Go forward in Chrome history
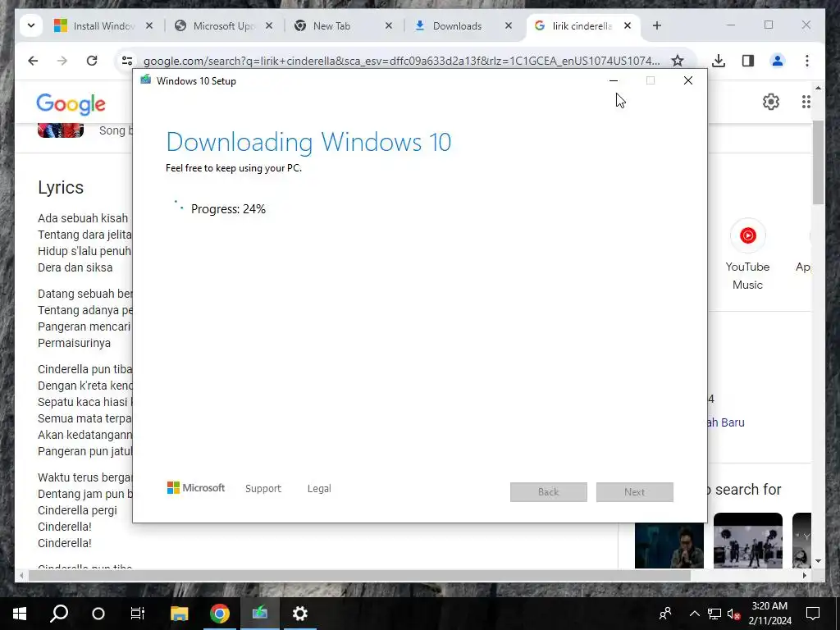 click(62, 61)
